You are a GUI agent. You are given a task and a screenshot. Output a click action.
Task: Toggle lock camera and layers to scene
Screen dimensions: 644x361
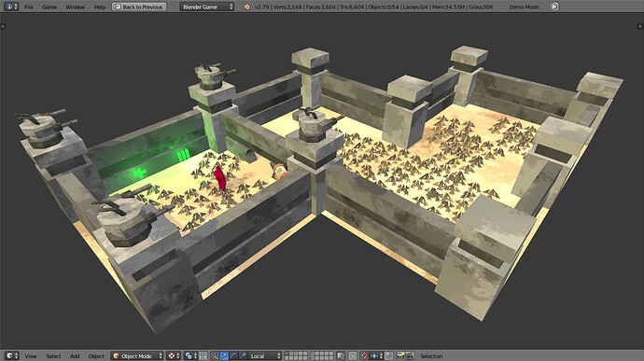341,356
